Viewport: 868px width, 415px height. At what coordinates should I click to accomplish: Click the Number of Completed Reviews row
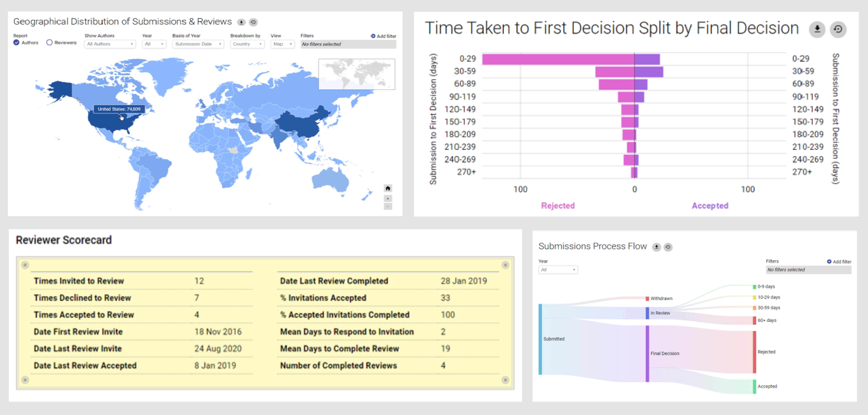388,366
